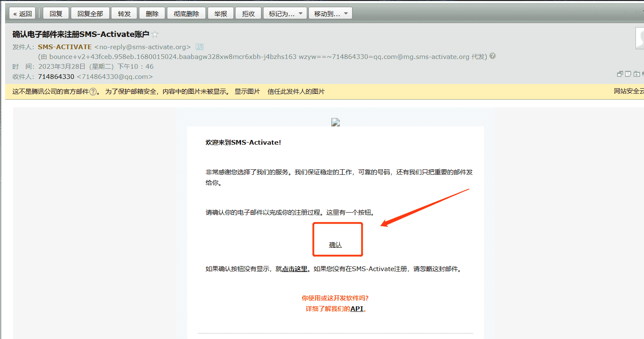Screen dimensions: 644x339
Task: Add note to this email icon
Action: [628, 74]
